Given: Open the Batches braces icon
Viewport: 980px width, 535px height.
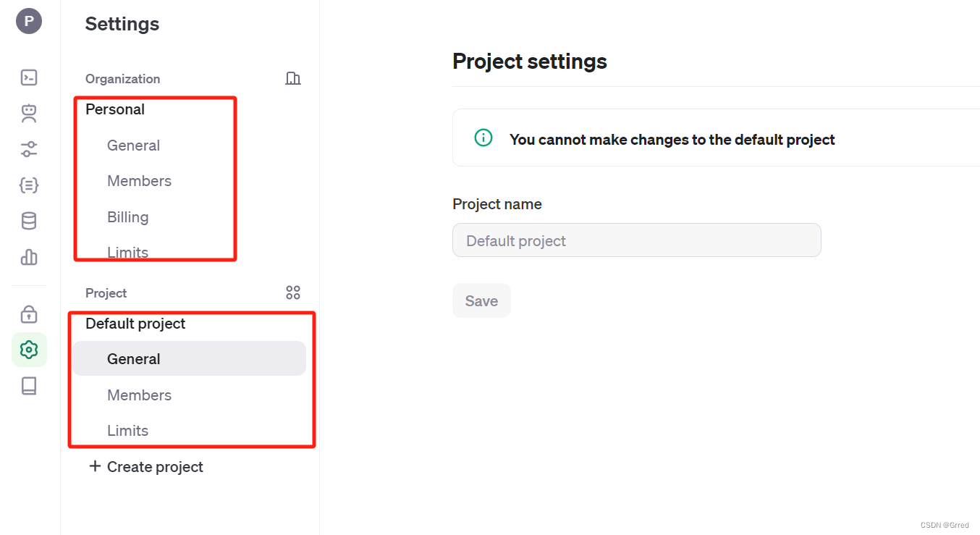Looking at the screenshot, I should [29, 185].
